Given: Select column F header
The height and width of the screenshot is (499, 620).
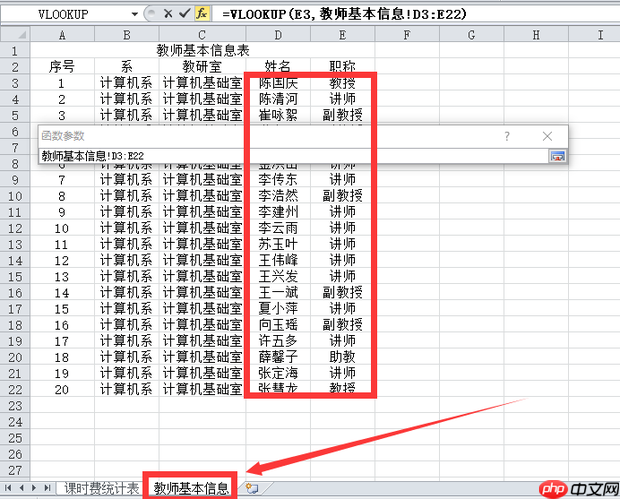Looking at the screenshot, I should click(407, 35).
